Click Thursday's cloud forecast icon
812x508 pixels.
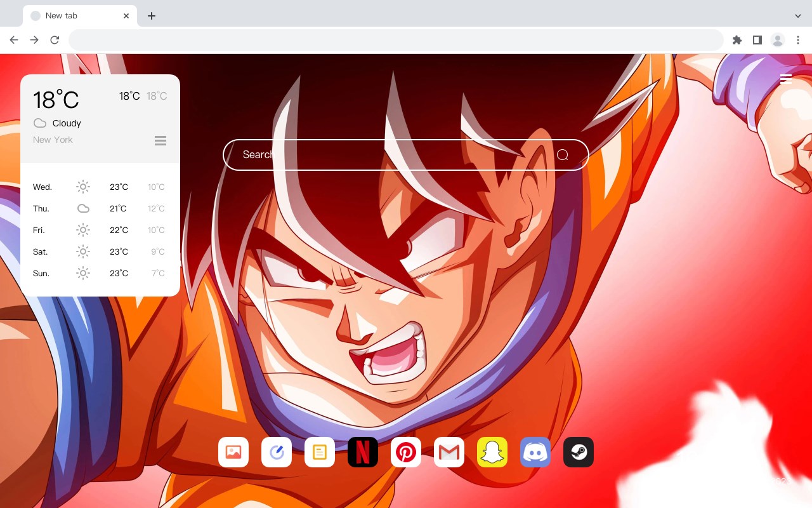(x=83, y=208)
